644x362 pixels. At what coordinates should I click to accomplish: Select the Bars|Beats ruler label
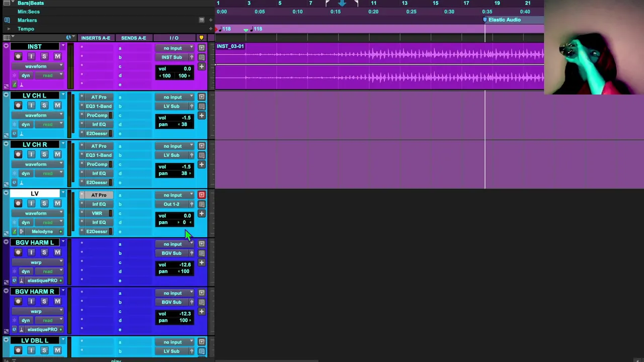[31, 3]
